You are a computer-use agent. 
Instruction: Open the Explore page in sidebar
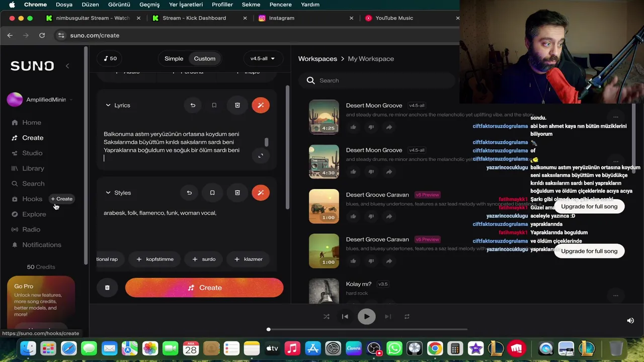pyautogui.click(x=34, y=214)
